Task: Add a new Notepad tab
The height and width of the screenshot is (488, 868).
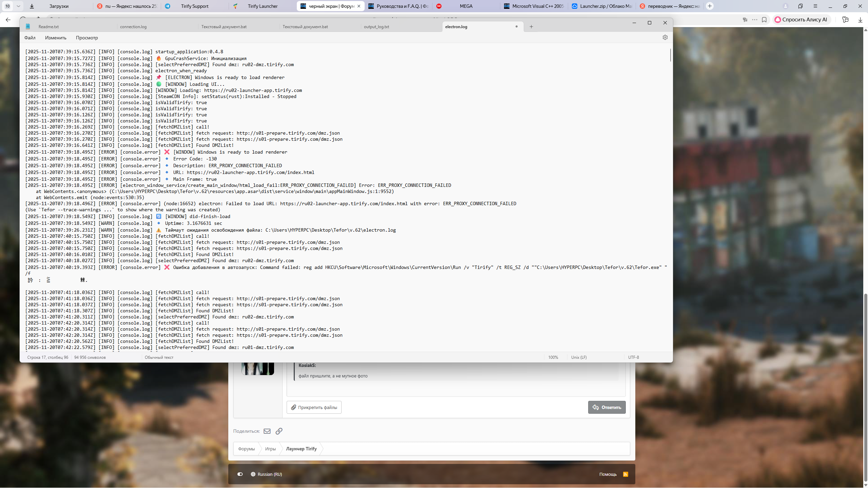Action: pos(531,27)
